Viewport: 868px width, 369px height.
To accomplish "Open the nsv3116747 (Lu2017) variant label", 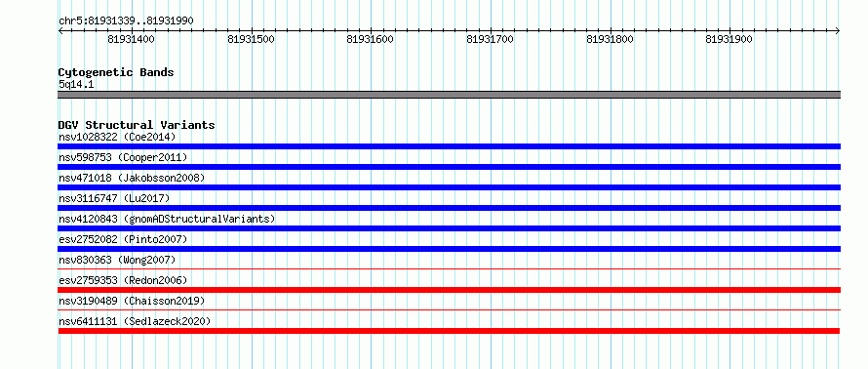I will pyautogui.click(x=114, y=198).
